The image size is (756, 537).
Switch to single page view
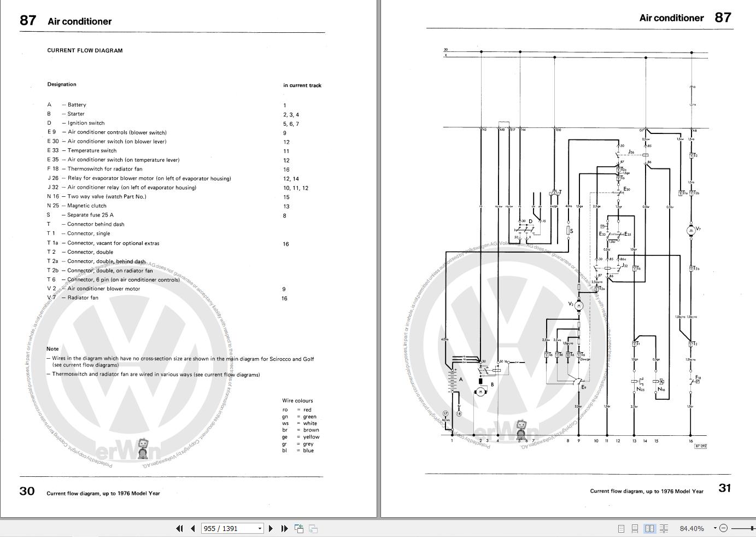pyautogui.click(x=621, y=528)
